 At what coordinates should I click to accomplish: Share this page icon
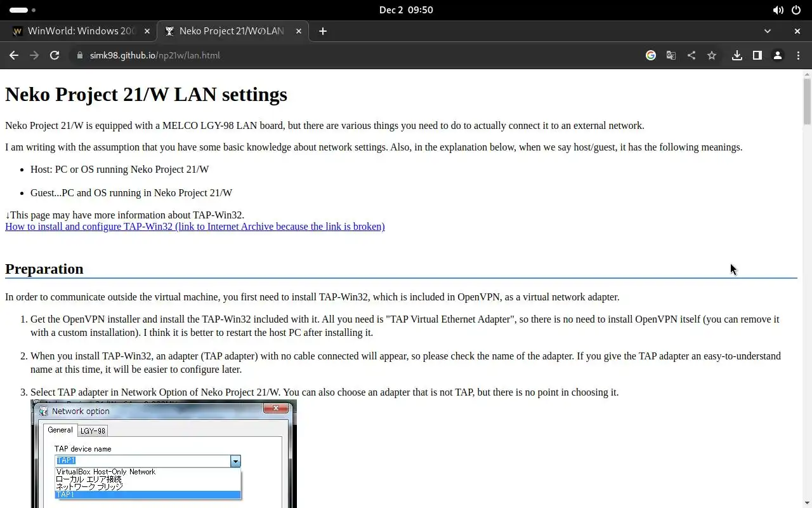click(x=691, y=55)
